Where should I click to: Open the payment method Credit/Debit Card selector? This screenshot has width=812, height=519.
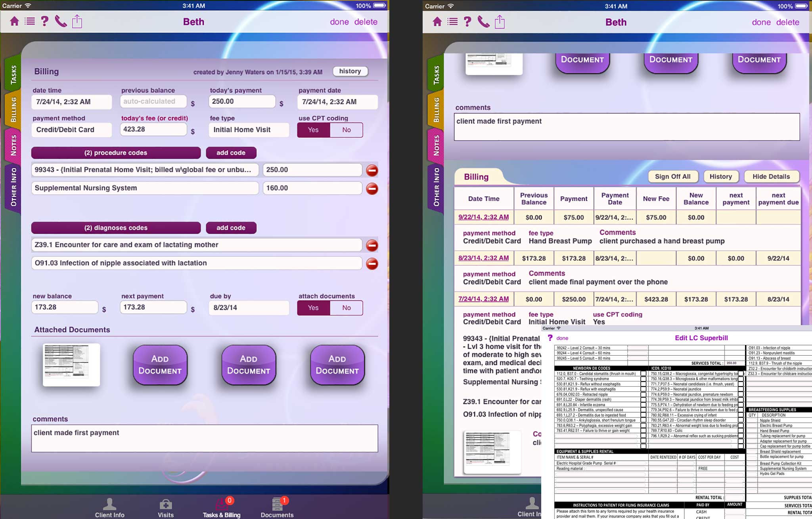[x=72, y=130]
